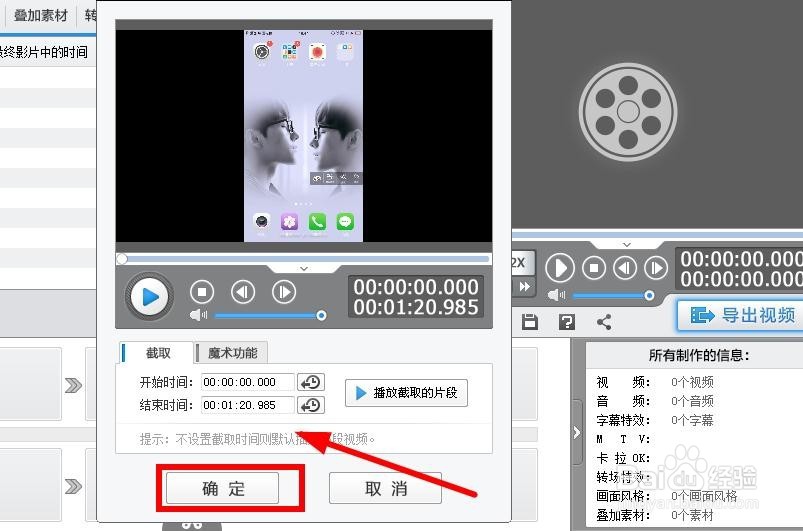Click the dialog timecode display 00:01:20.985
803x531 pixels.
pyautogui.click(x=415, y=307)
